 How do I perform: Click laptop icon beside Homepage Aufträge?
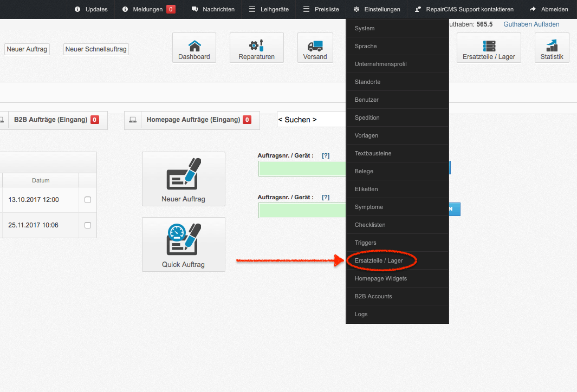(x=133, y=120)
